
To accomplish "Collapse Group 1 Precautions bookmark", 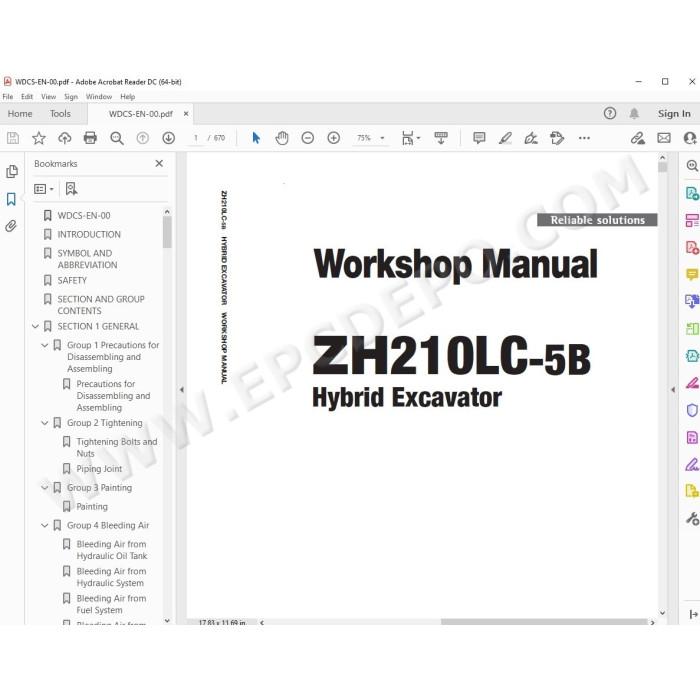I will 45,345.
